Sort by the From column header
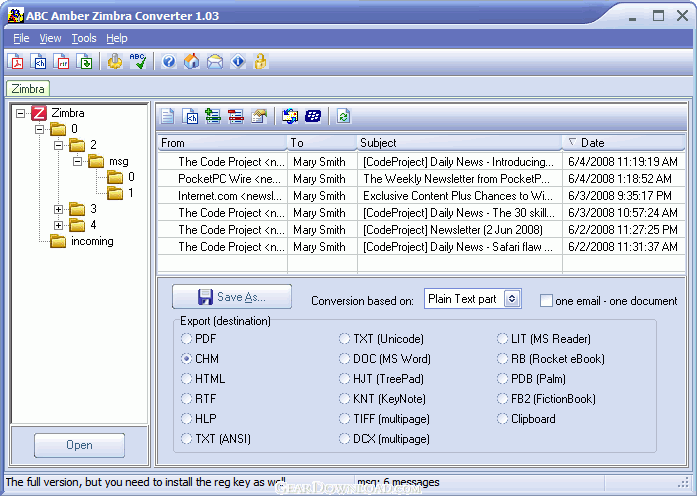The width and height of the screenshot is (697, 496). 222,143
